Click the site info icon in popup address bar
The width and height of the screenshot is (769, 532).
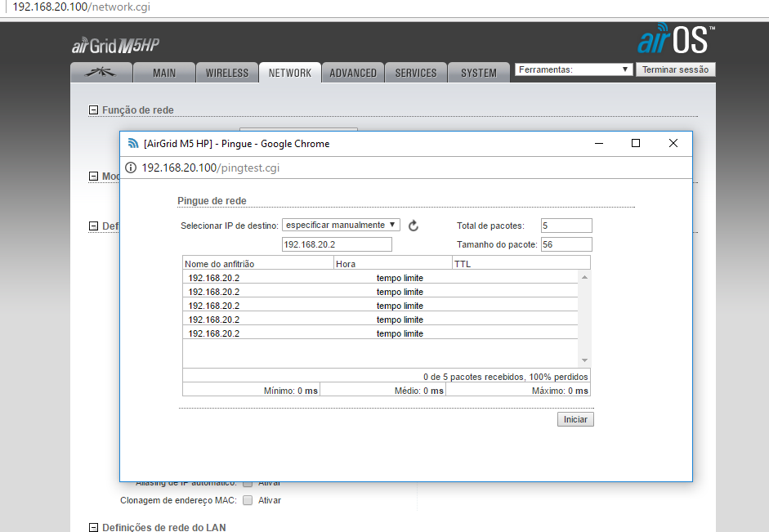pos(131,168)
